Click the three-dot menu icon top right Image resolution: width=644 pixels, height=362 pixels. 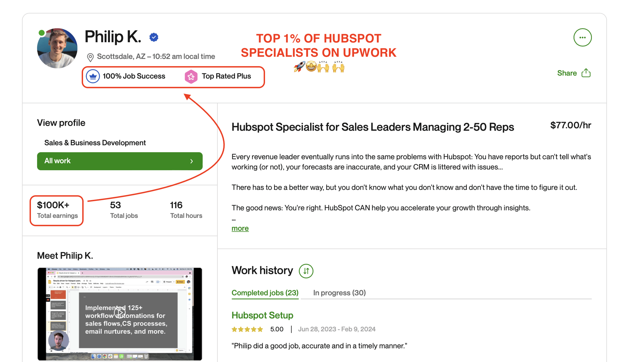coord(582,38)
